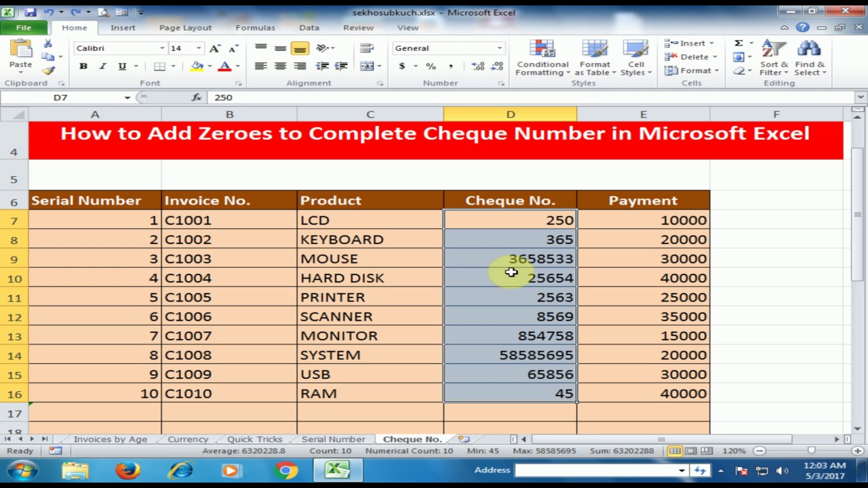Click the zoom slider handle
The width and height of the screenshot is (868, 488).
pyautogui.click(x=811, y=451)
